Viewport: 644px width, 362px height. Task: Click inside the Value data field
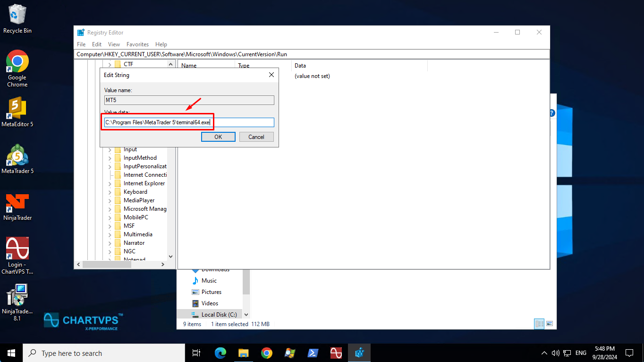[241, 122]
